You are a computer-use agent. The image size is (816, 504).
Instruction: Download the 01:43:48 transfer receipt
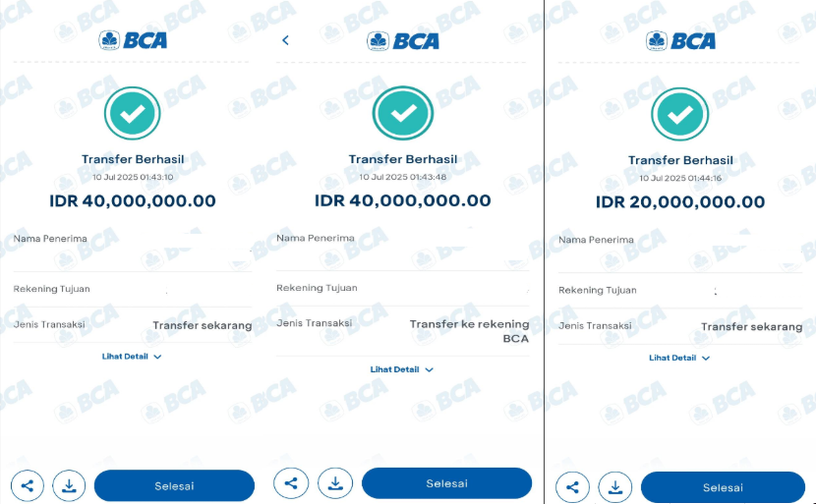pyautogui.click(x=335, y=483)
